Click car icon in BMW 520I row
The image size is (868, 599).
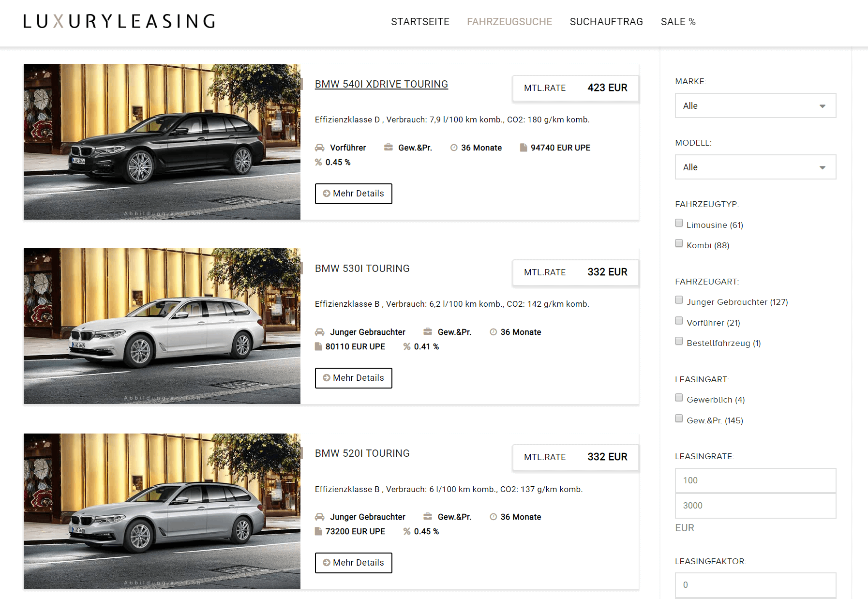click(320, 517)
